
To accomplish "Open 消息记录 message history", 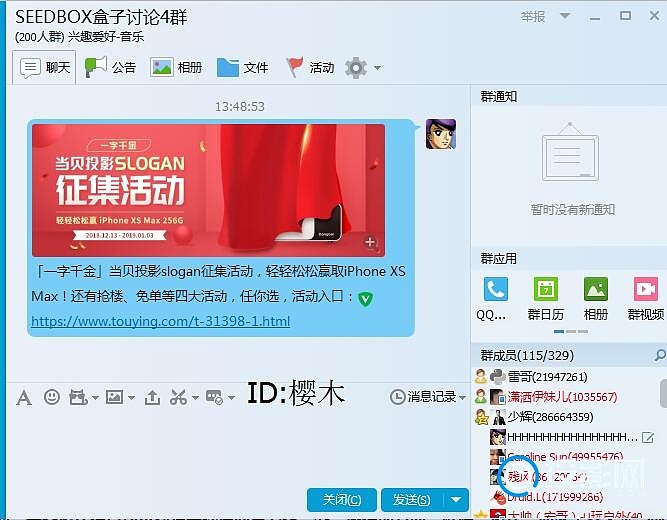I will click(x=423, y=397).
